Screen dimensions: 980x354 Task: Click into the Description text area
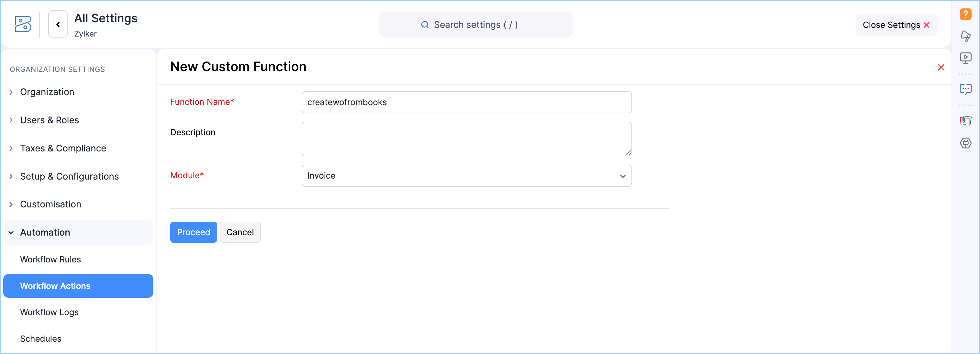point(466,139)
